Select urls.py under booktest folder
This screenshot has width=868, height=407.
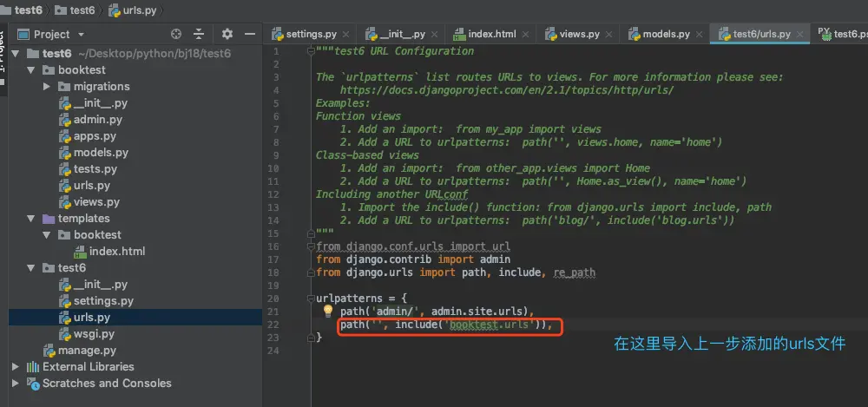(92, 186)
